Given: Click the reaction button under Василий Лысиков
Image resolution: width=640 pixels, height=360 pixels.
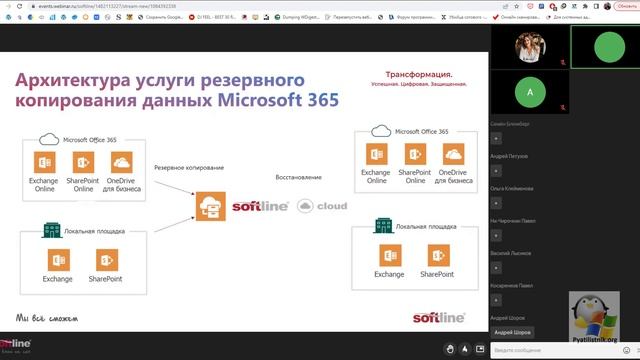Looking at the screenshot, I should point(496,268).
